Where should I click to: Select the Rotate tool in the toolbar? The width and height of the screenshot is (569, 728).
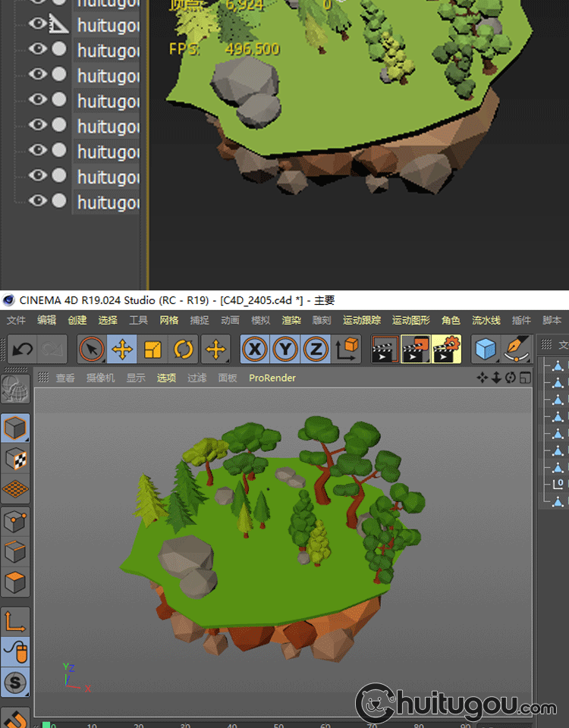(183, 350)
